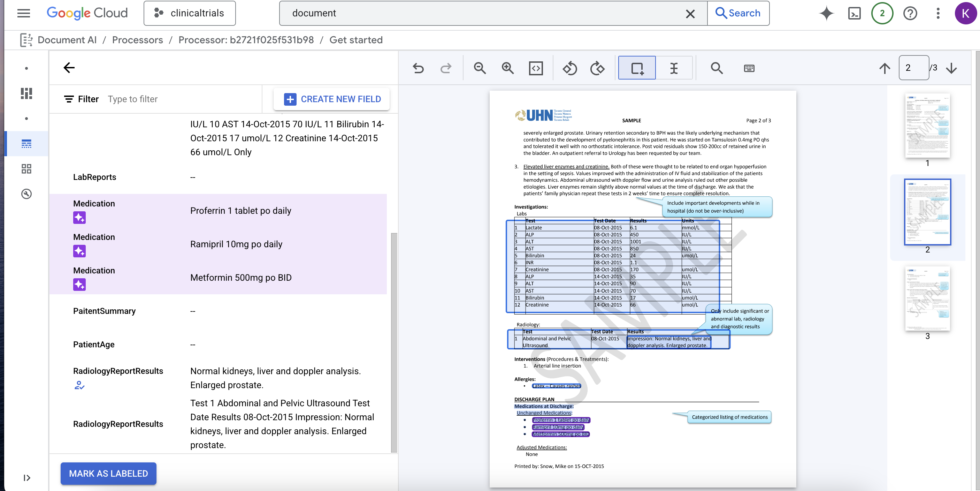Click MARK AS LABELED button

point(108,474)
